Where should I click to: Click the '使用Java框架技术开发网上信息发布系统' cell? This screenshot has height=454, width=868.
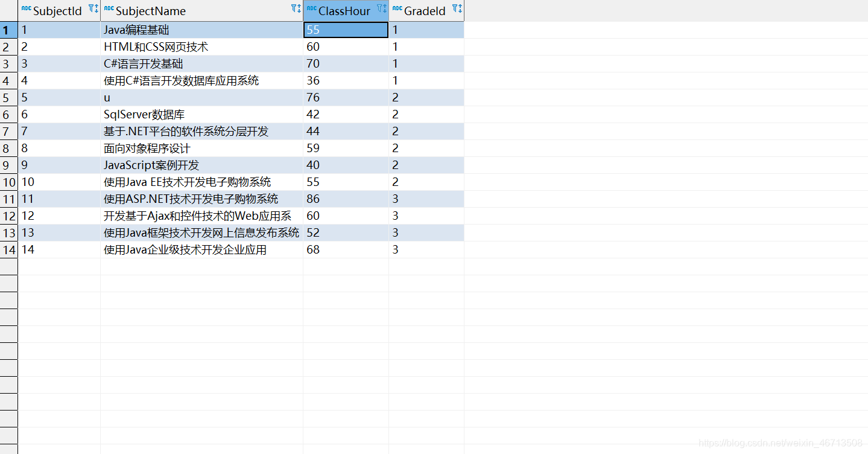coord(201,232)
